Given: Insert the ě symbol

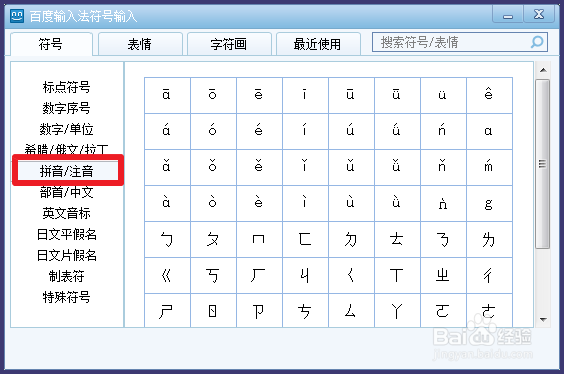Looking at the screenshot, I should click(259, 167).
